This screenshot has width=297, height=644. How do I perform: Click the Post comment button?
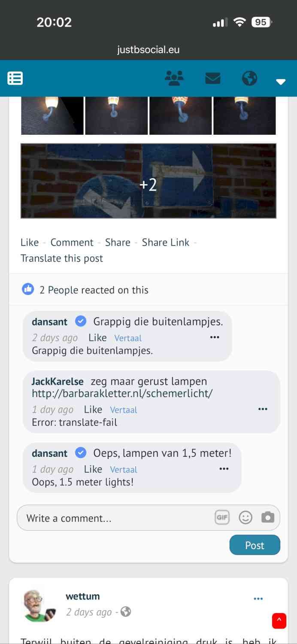click(x=255, y=545)
